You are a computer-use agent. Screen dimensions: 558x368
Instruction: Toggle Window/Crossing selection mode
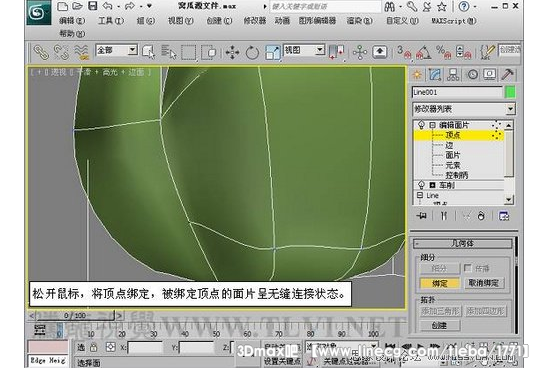point(209,53)
